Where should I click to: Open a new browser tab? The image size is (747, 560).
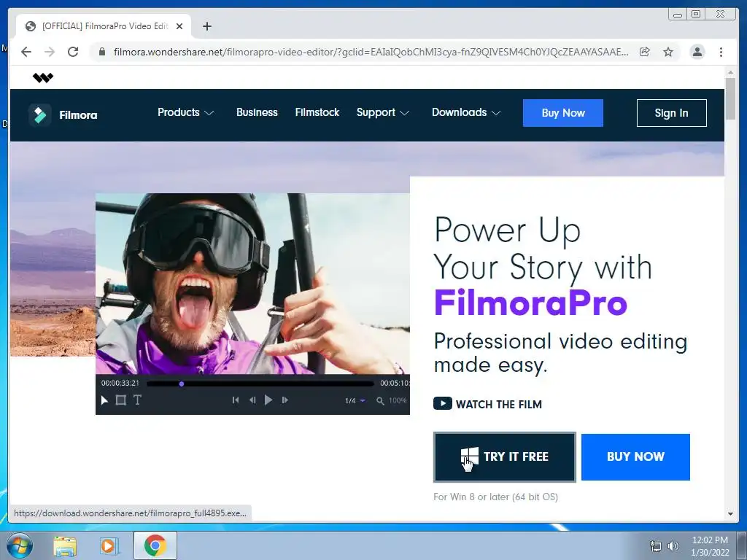tap(206, 26)
